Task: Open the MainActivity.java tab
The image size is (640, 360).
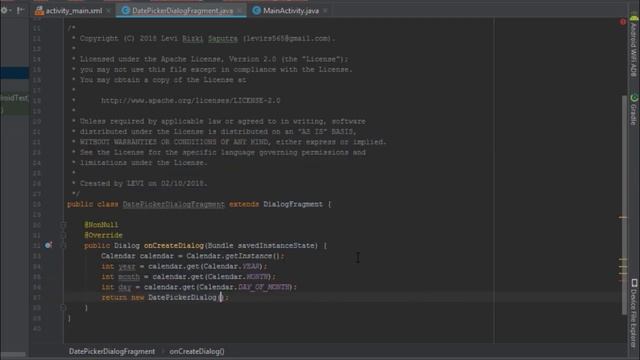Action: 291,11
